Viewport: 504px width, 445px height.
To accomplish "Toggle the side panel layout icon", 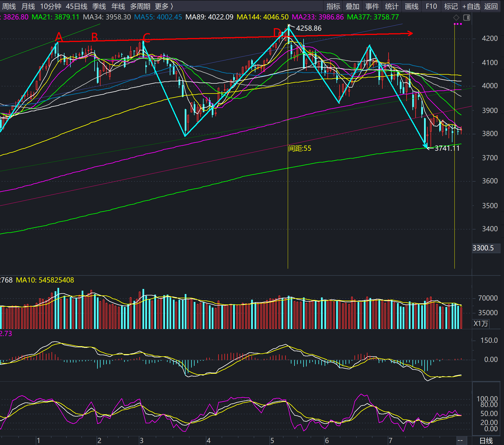I will [467, 18].
